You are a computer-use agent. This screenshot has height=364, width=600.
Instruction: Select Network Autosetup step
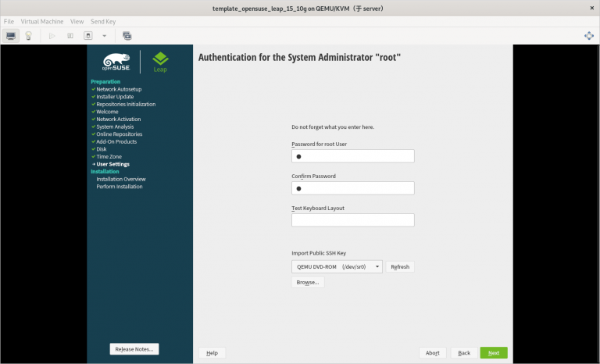[x=119, y=89]
